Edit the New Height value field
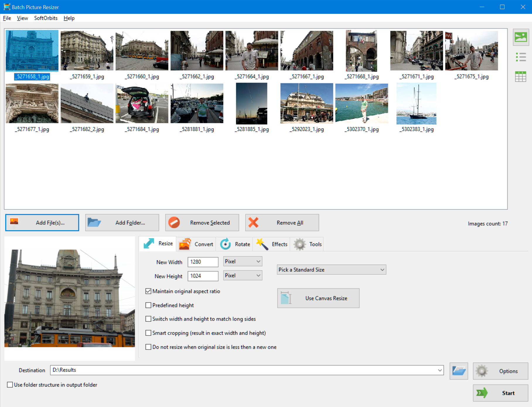 point(203,276)
